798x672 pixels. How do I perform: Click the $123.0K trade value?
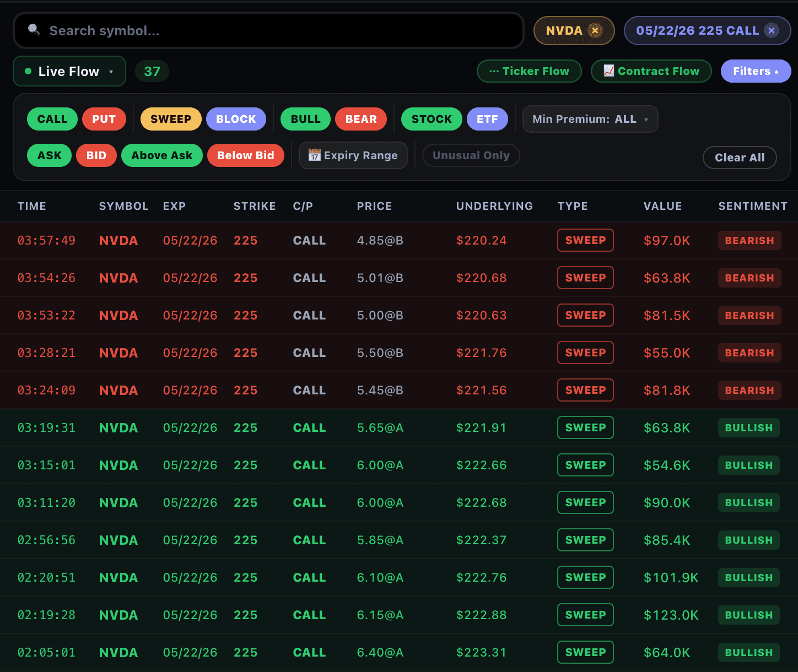point(671,615)
